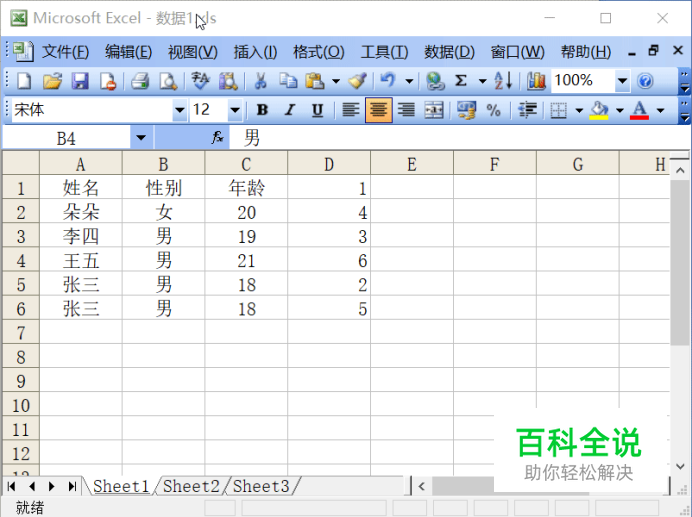Screen dimensions: 692x517
Task: Open the font color palette arrow
Action: tap(660, 110)
